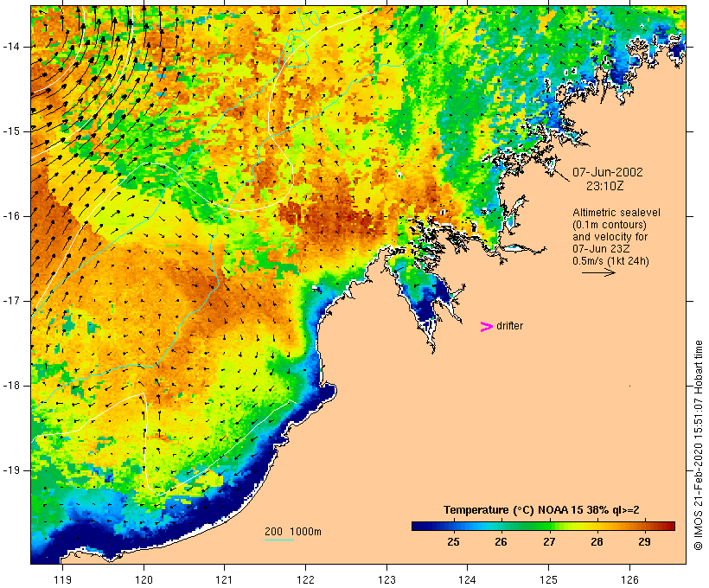The height and width of the screenshot is (588, 709).
Task: Click the 'drifter' legend label
Action: (x=509, y=326)
